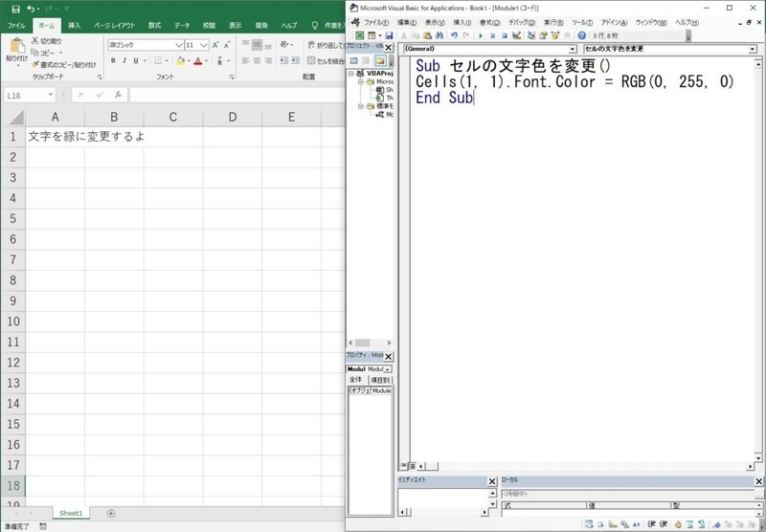766x532 pixels.
Task: Toggle Italic formatting in Excel ribbon
Action: [x=124, y=60]
